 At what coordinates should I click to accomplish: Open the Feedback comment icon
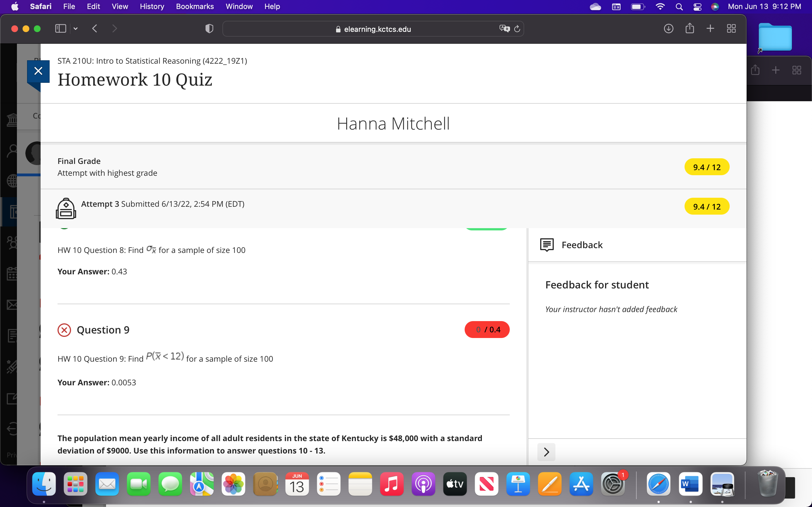(x=547, y=245)
